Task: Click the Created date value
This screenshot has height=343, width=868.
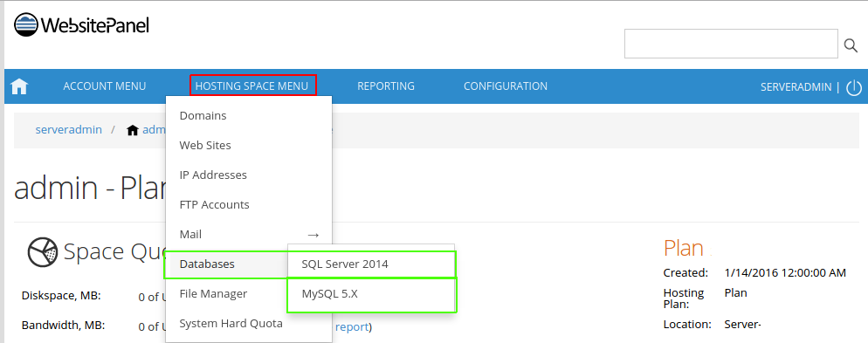Action: (x=785, y=272)
